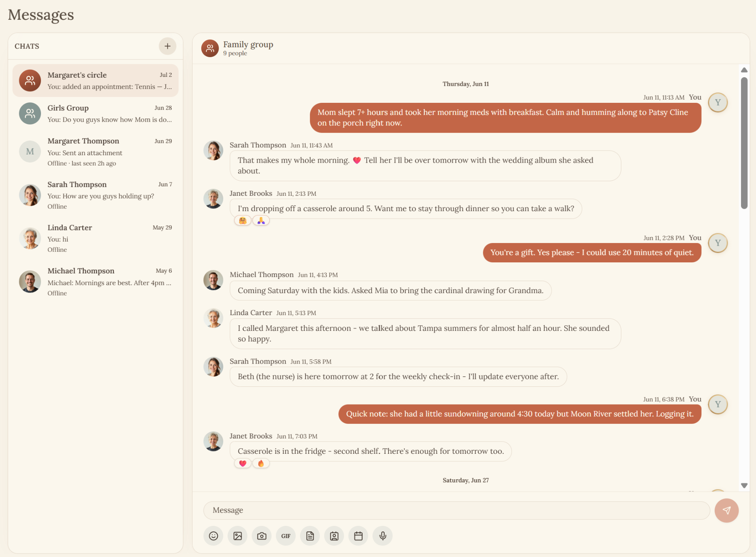Click the Messages page title
The height and width of the screenshot is (557, 756).
tap(41, 15)
